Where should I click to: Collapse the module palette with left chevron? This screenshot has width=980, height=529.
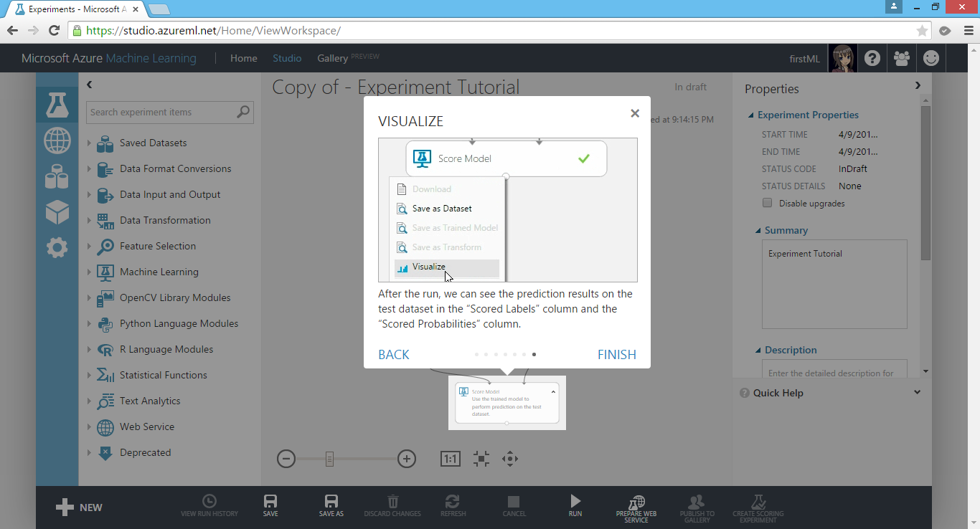click(x=90, y=85)
